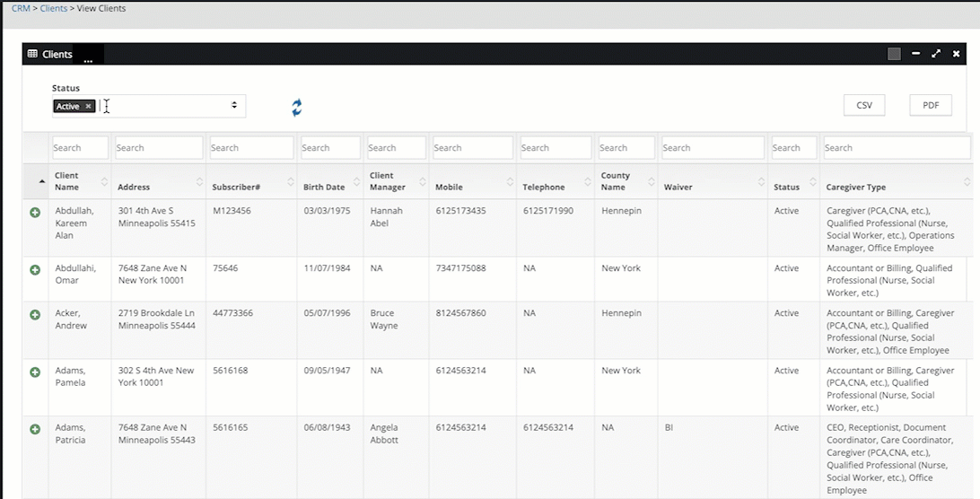This screenshot has height=499, width=980.
Task: Expand Abdullah, Kareem Alan row details
Action: click(35, 213)
